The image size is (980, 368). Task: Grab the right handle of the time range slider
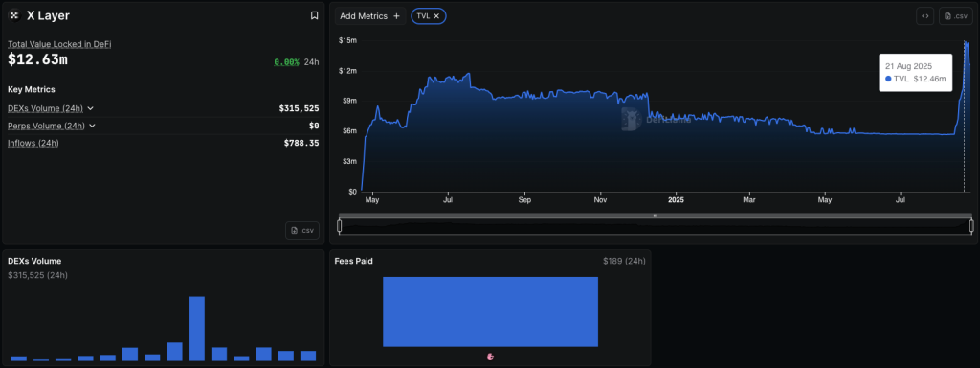[971, 225]
